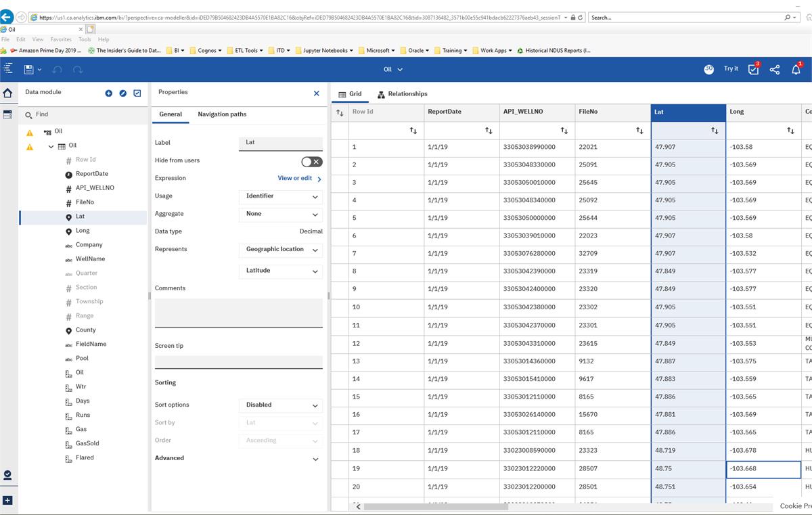The image size is (812, 515).
Task: Open the Home icon in the left sidebar
Action: (x=7, y=93)
